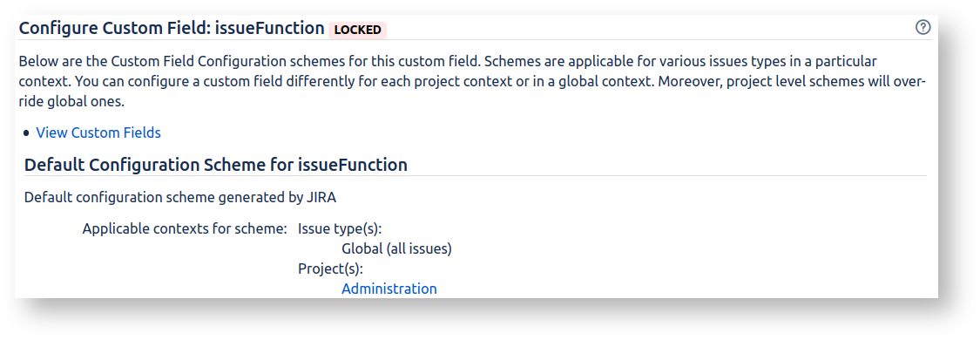Open the Administration project link
Viewport: 980px width, 340px height.
point(389,289)
